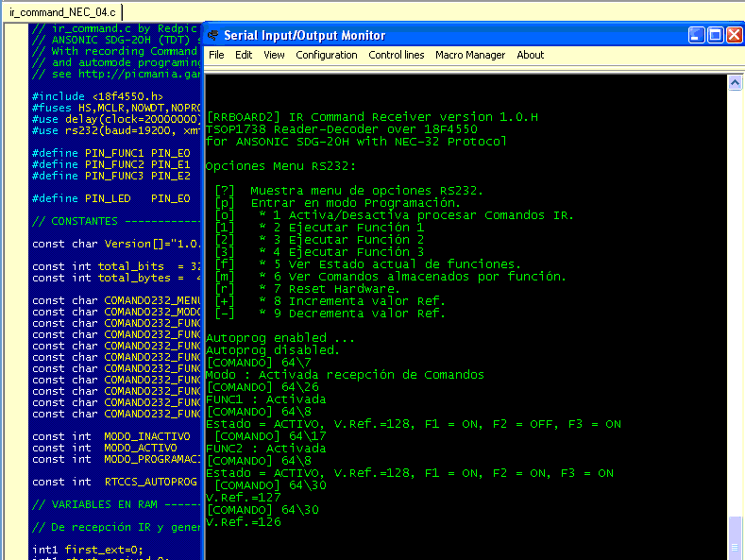This screenshot has width=745, height=560.
Task: Open the Configuration menu
Action: pos(327,55)
